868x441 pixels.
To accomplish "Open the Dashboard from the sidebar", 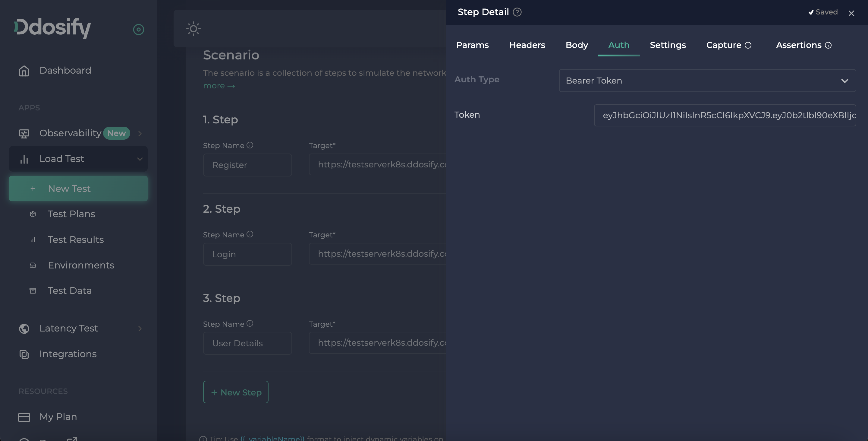I will pos(65,70).
